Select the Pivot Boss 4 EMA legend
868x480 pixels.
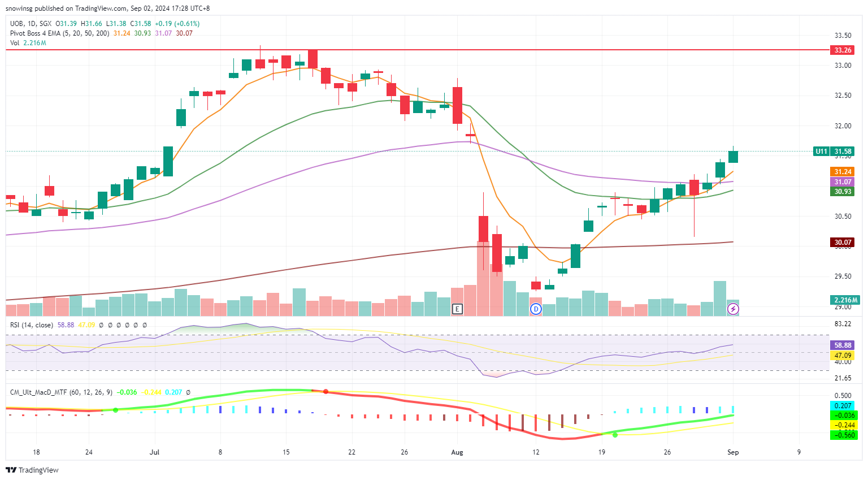(60, 33)
